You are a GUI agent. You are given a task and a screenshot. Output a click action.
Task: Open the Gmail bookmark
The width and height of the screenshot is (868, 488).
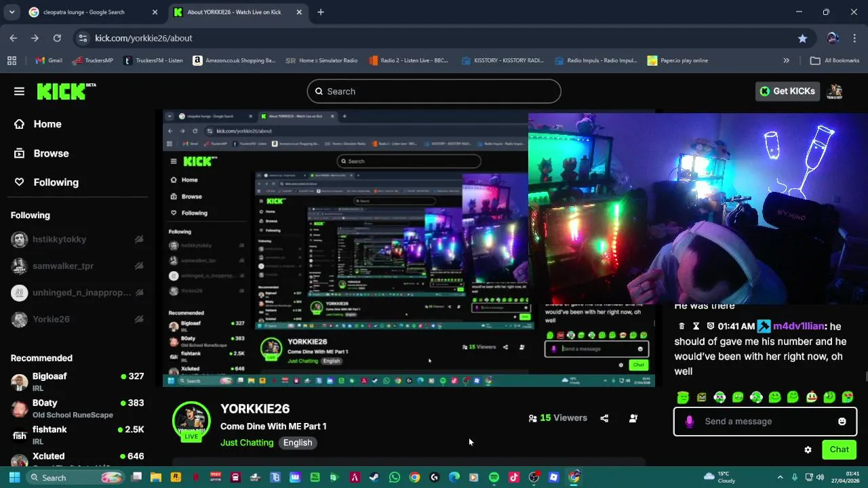click(x=49, y=60)
